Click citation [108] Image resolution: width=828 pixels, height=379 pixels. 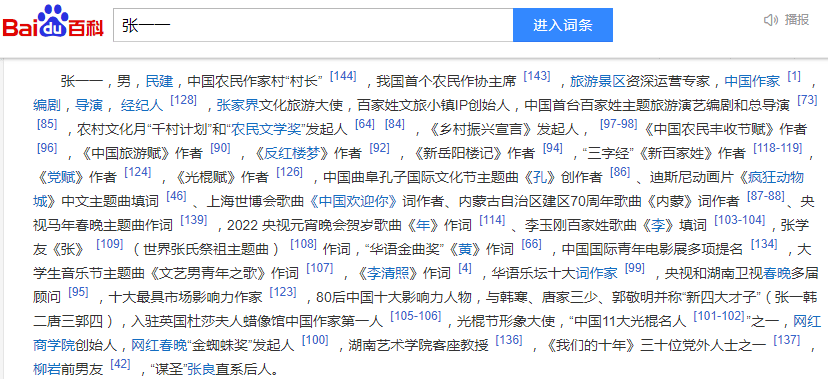tap(304, 244)
